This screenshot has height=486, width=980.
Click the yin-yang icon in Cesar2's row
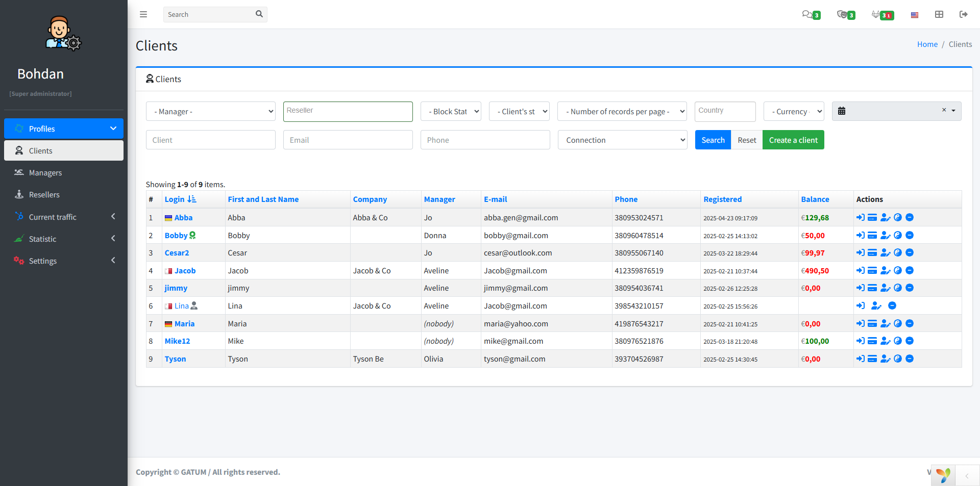coord(898,253)
